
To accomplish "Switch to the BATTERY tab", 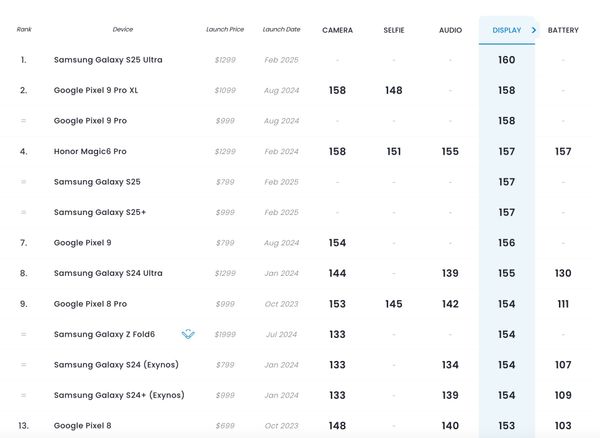I will 563,30.
